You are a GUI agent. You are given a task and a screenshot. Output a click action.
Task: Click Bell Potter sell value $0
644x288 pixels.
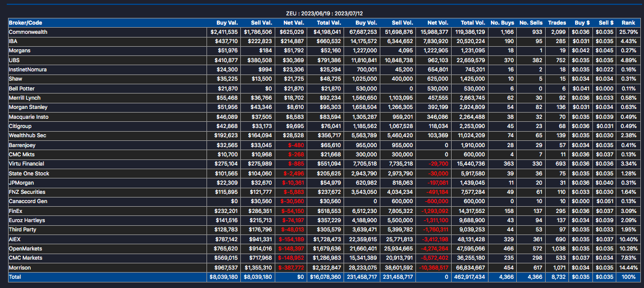[268, 89]
